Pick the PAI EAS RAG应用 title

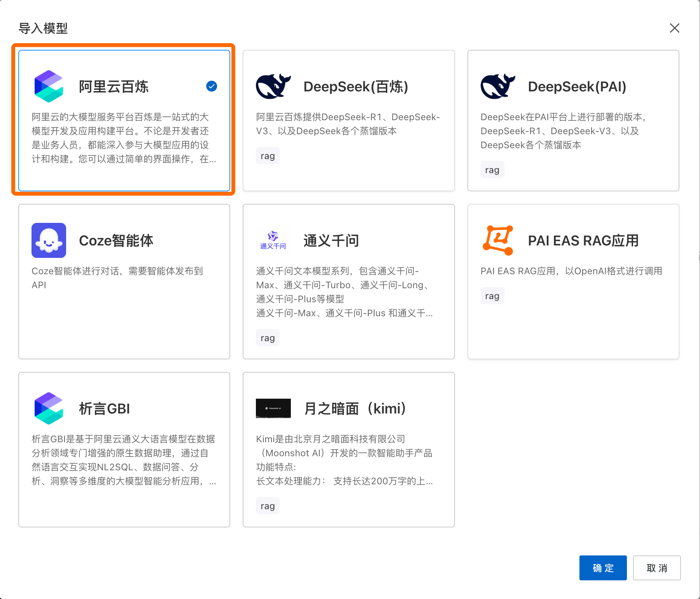583,240
